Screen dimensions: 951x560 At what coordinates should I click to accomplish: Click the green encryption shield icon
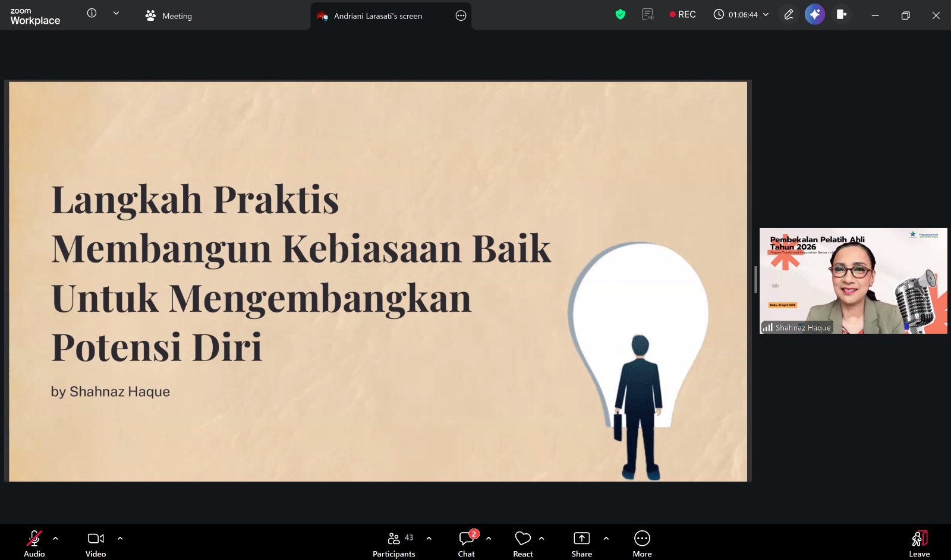coord(620,14)
